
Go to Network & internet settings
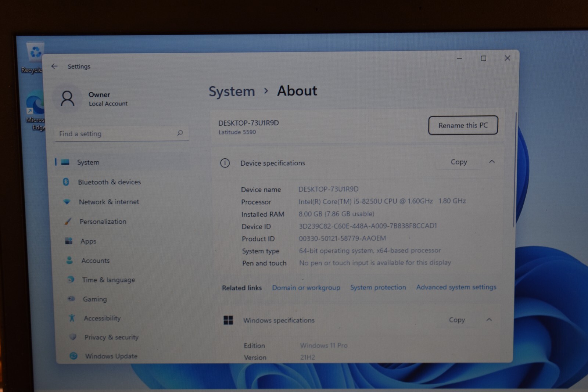[109, 202]
